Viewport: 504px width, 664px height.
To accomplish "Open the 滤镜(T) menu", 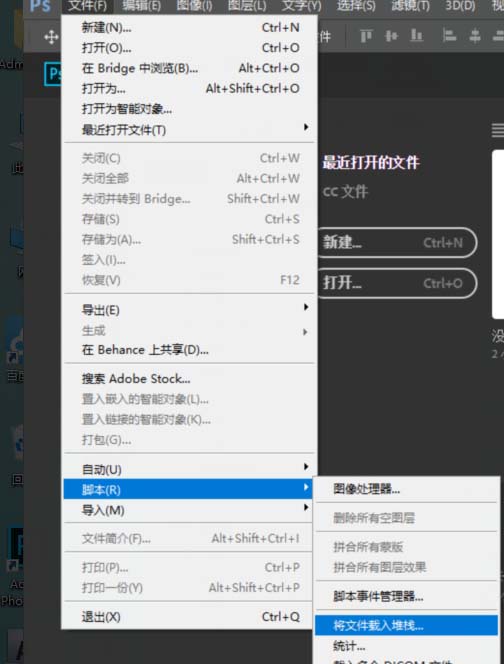I will (410, 6).
